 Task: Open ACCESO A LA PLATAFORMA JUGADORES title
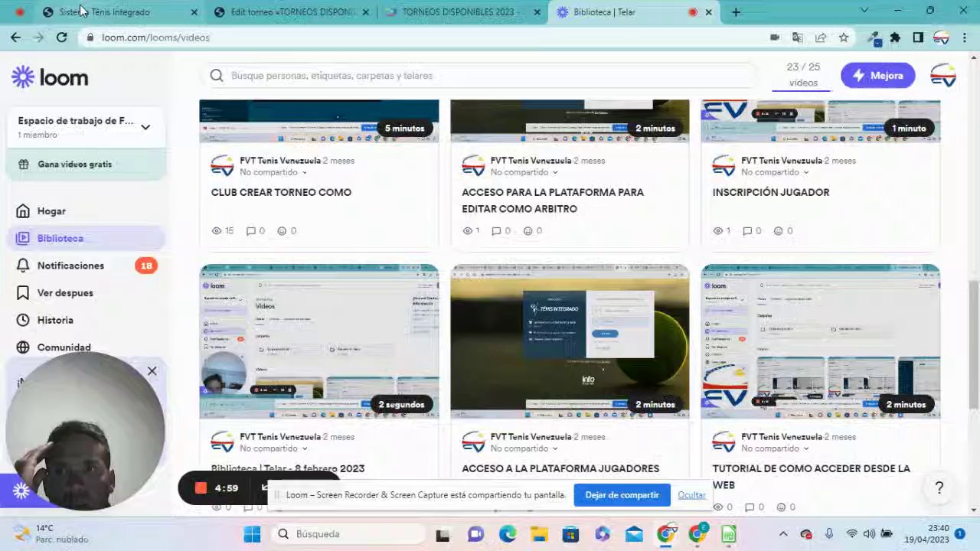click(560, 468)
